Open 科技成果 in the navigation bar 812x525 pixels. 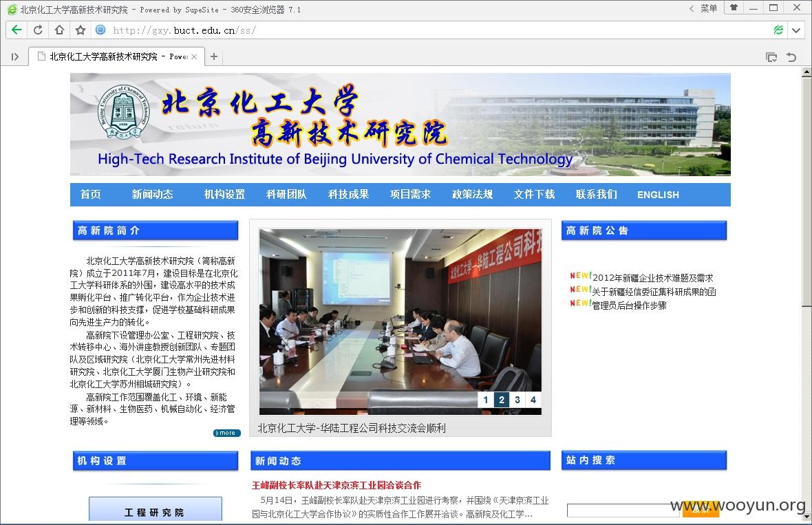click(348, 194)
